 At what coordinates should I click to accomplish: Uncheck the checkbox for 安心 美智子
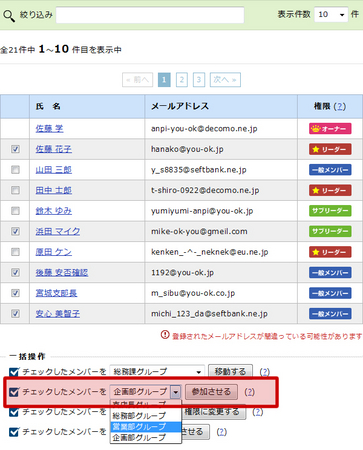[15, 314]
